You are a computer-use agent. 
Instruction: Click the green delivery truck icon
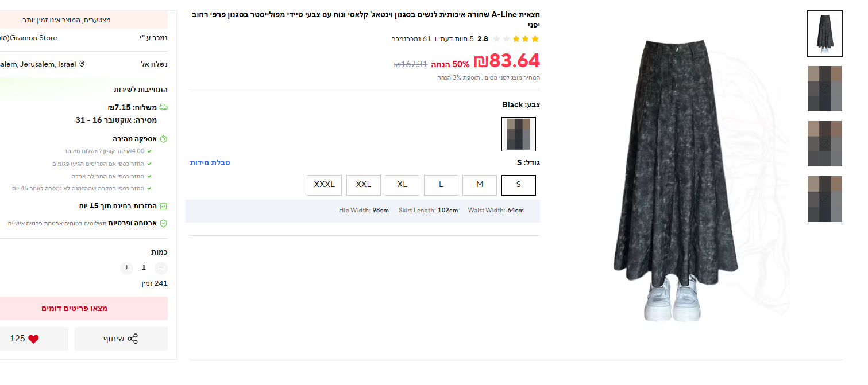pyautogui.click(x=163, y=107)
